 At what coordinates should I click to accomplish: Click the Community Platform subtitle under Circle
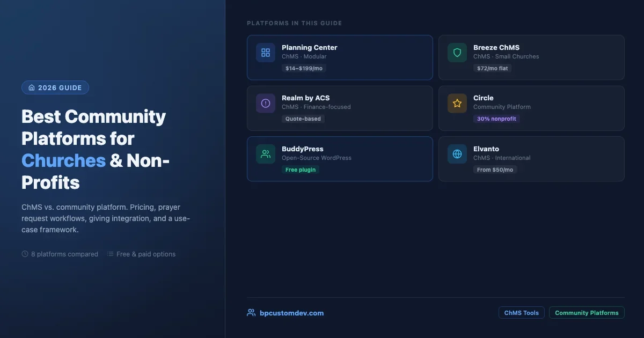[x=502, y=107]
